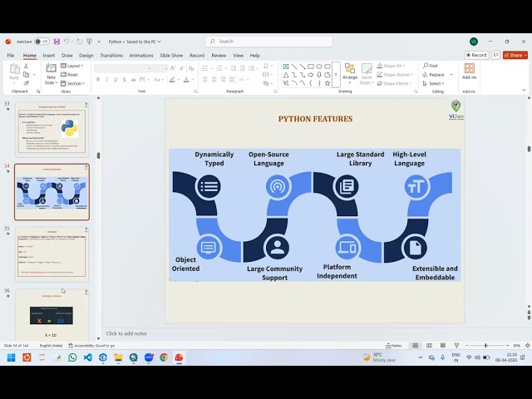This screenshot has height=399, width=532.
Task: Open Quick Styles gallery
Action: (367, 74)
